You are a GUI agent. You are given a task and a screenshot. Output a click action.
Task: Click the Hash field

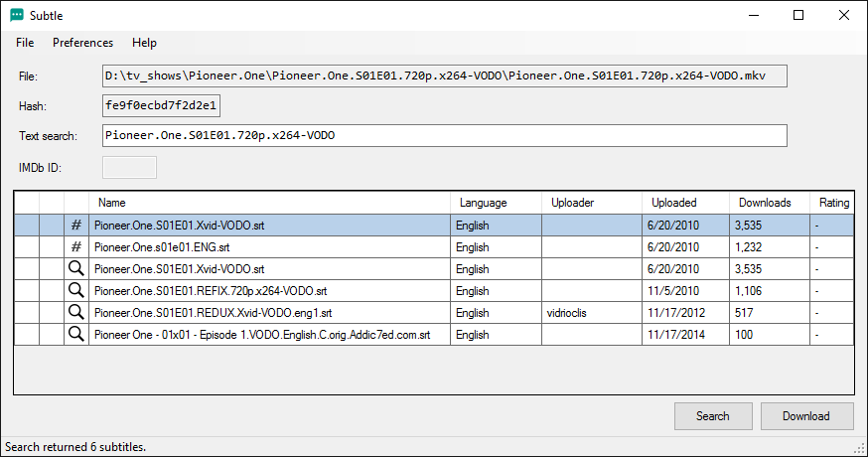(161, 105)
